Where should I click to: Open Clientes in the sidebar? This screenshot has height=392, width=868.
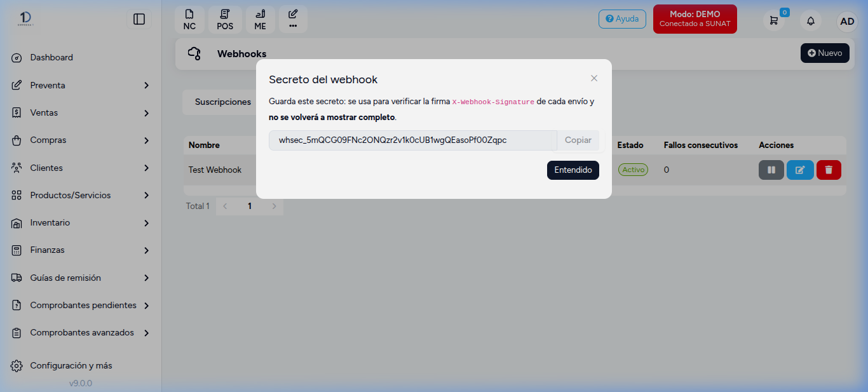[x=46, y=168]
